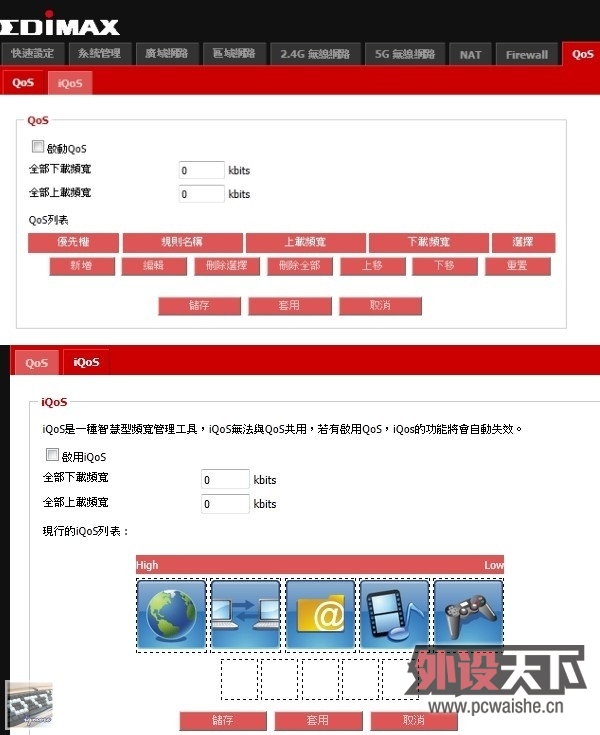Image resolution: width=600 pixels, height=735 pixels.
Task: Click the 新增 button
Action: [82, 266]
